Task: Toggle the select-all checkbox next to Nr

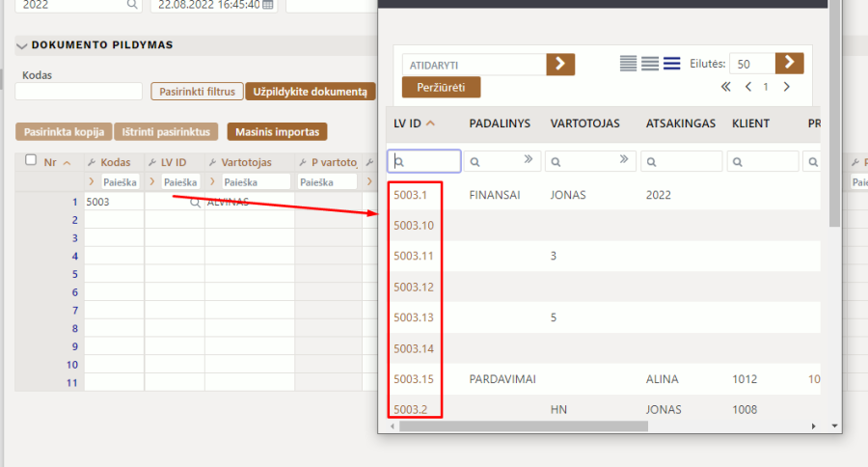Action: pos(31,160)
